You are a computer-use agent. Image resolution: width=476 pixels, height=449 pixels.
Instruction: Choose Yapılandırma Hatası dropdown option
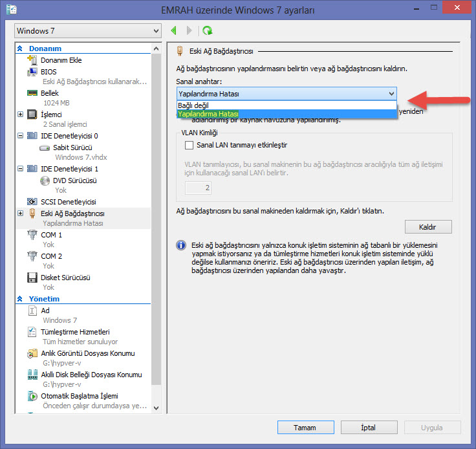coord(287,114)
